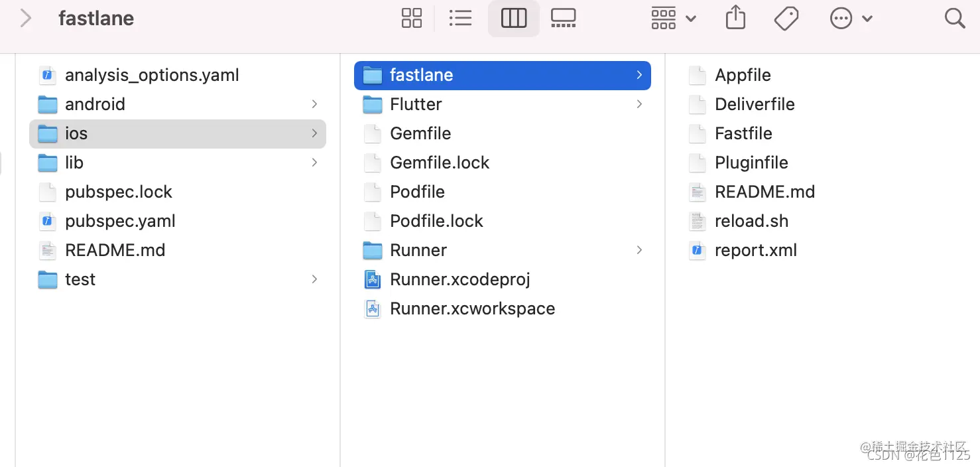The width and height of the screenshot is (980, 467).
Task: Click the pubspec.yaml file icon
Action: tap(47, 221)
